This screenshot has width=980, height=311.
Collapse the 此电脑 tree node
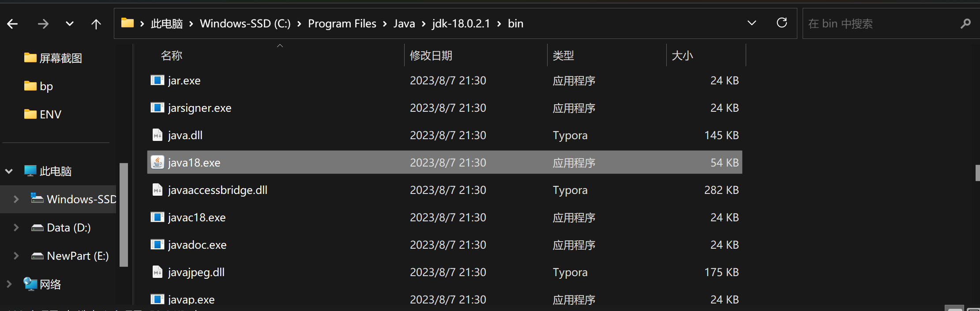coord(9,171)
